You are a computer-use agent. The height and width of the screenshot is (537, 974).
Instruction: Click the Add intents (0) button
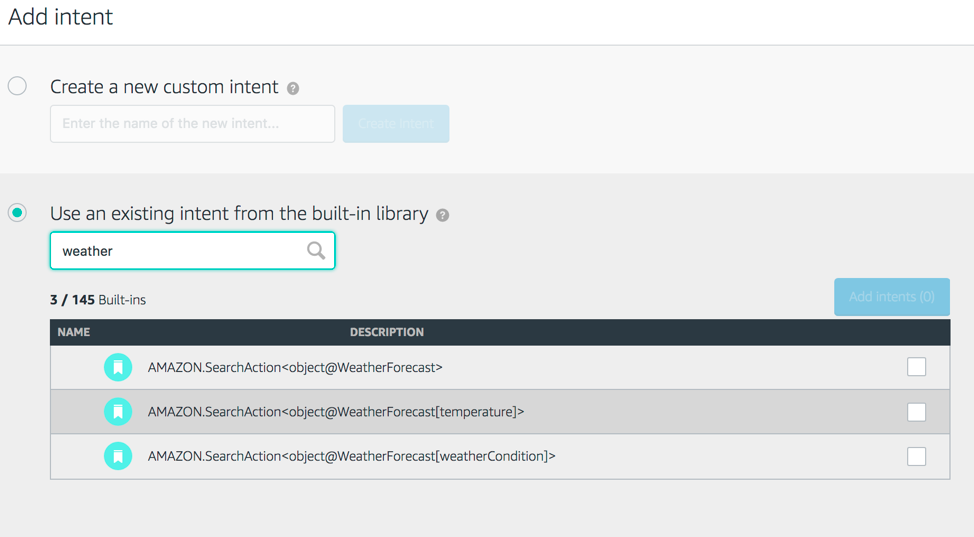click(x=891, y=297)
